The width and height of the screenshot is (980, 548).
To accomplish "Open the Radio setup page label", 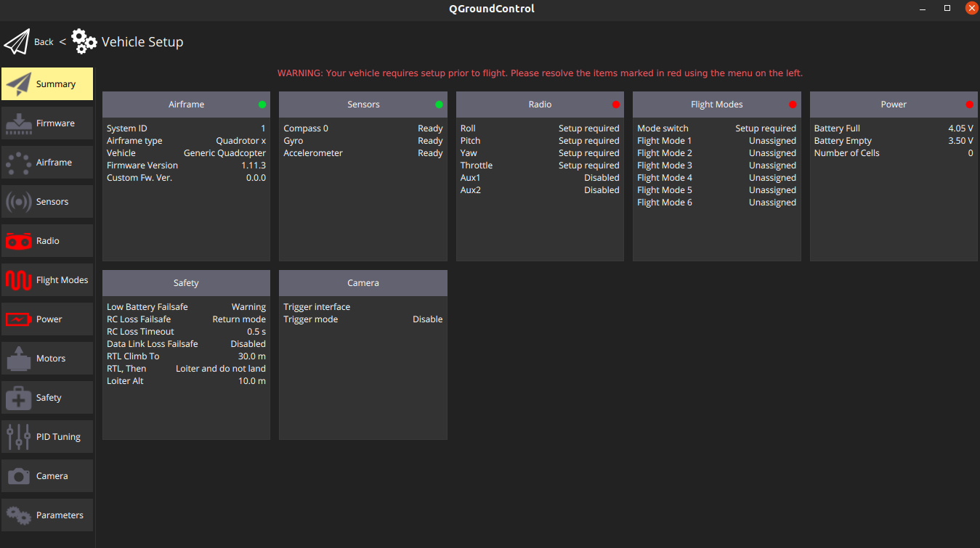I will tap(48, 241).
